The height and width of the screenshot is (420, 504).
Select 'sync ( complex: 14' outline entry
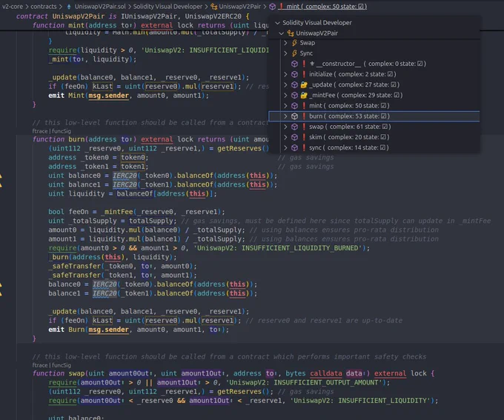[349, 148]
